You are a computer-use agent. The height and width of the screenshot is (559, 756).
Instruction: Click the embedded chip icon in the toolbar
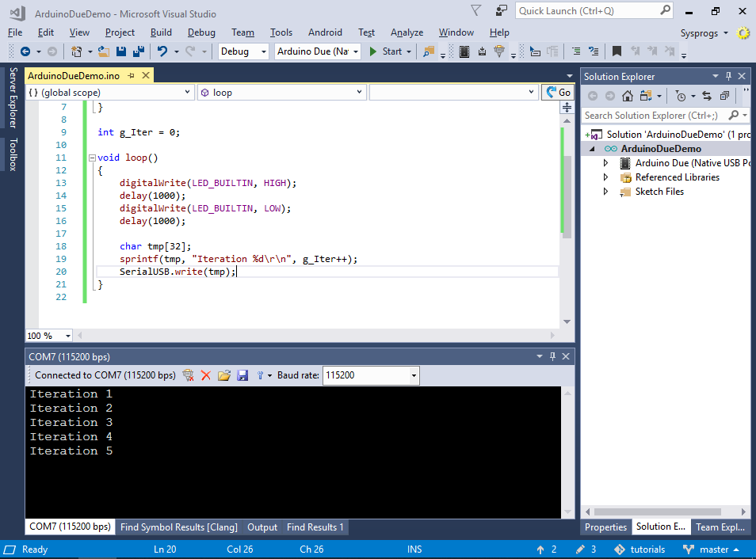click(464, 51)
